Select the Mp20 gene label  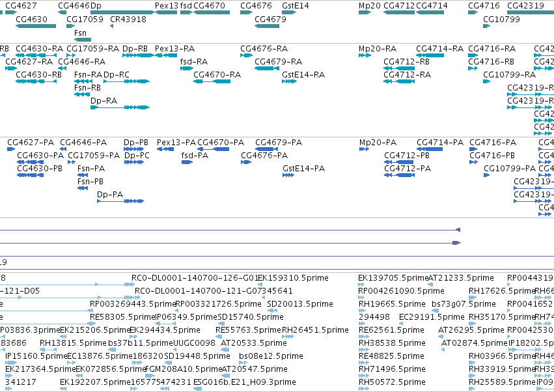click(x=370, y=6)
